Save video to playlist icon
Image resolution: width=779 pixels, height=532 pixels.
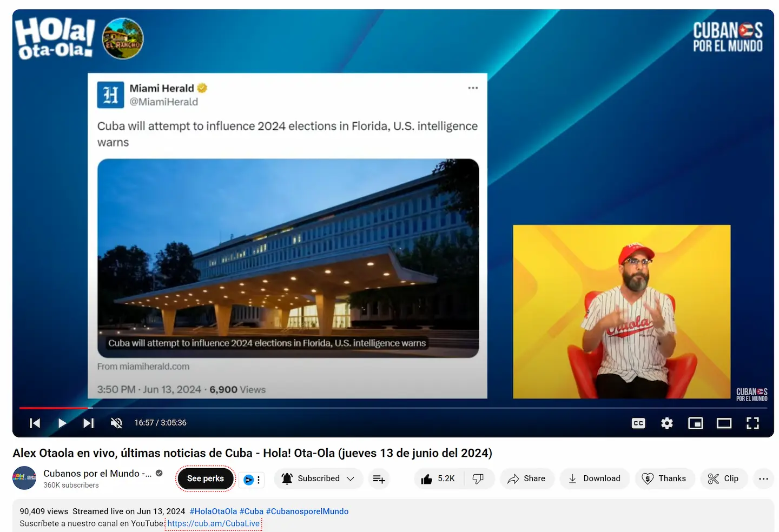pyautogui.click(x=379, y=478)
